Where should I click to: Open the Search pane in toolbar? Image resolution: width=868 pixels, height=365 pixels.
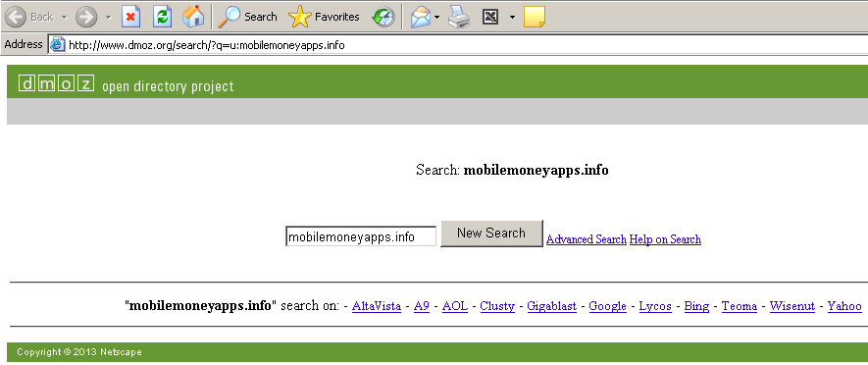[x=247, y=17]
